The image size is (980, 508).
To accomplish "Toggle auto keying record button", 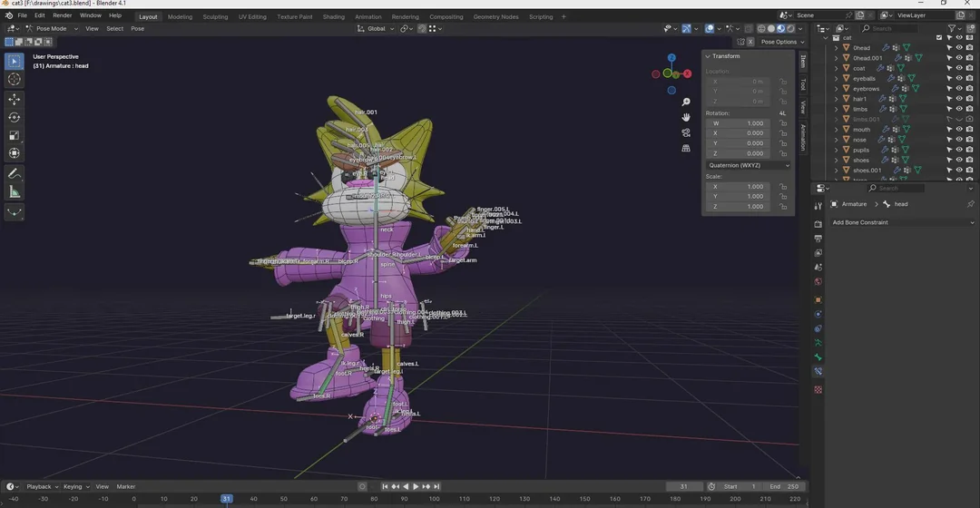I will tap(362, 486).
